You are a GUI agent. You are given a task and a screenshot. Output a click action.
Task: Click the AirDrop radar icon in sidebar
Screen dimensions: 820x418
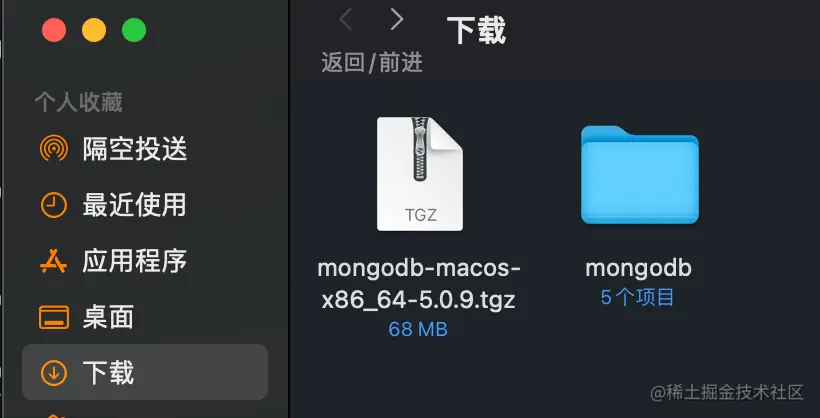coord(53,149)
